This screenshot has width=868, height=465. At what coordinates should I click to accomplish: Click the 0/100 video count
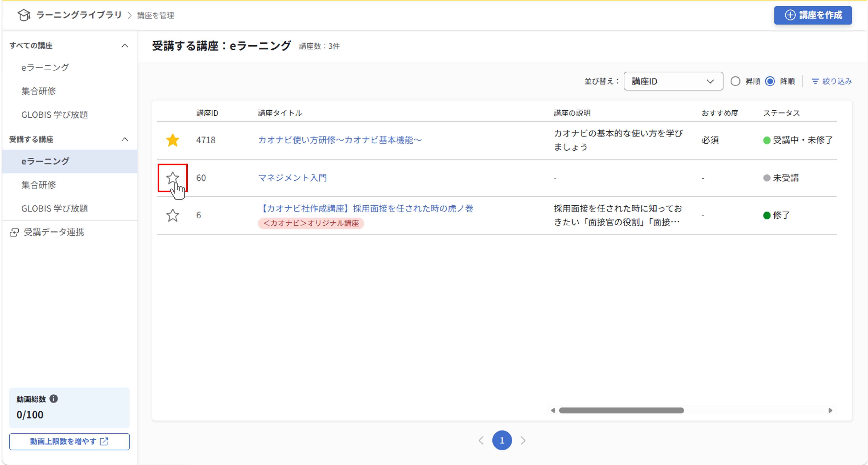tap(30, 415)
